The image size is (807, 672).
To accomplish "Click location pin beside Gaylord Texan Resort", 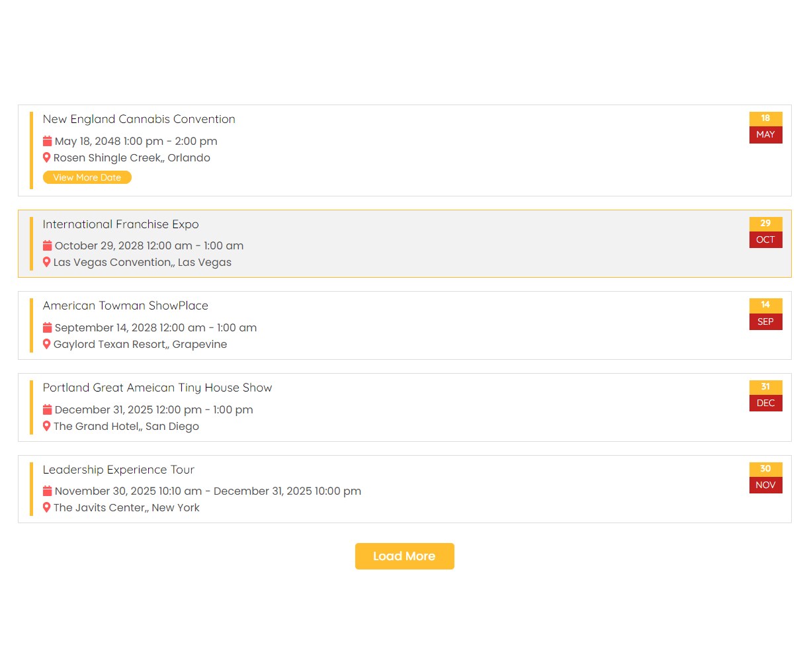I will [46, 344].
